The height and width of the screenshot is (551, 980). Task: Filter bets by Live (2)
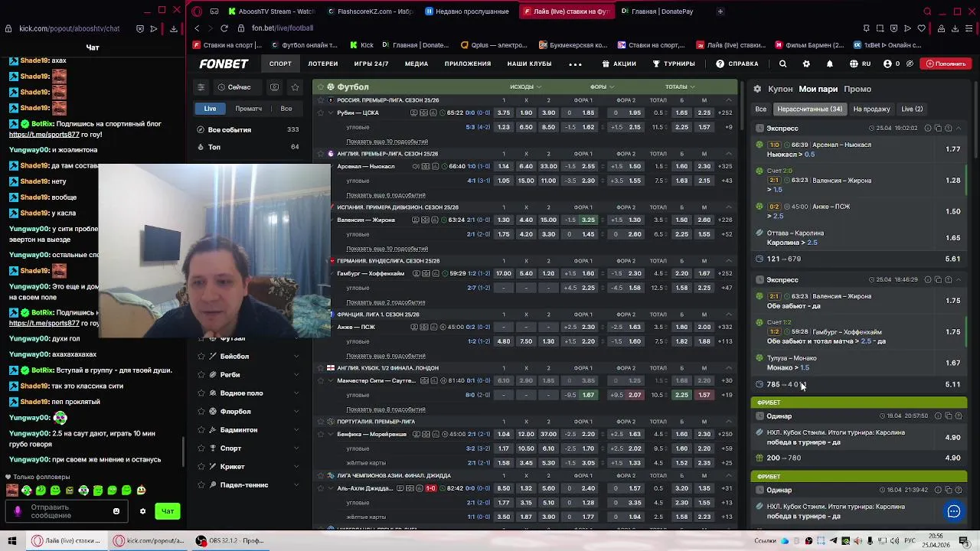912,109
